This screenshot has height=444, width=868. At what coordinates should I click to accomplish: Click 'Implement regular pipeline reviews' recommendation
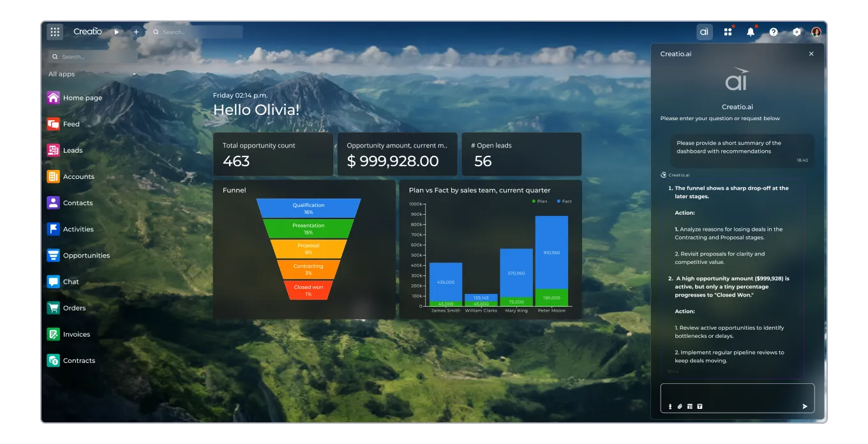(x=730, y=356)
